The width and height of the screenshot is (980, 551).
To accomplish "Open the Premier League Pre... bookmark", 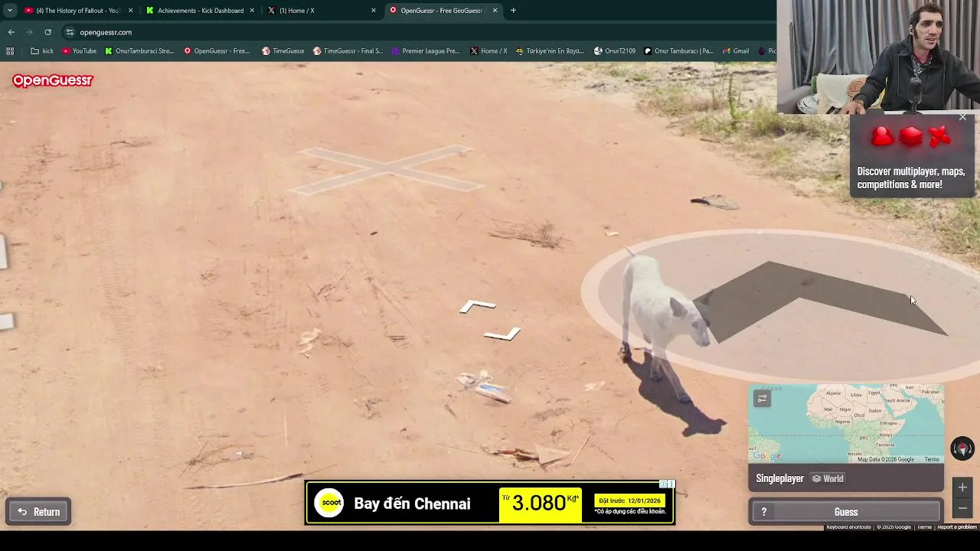I will 426,51.
